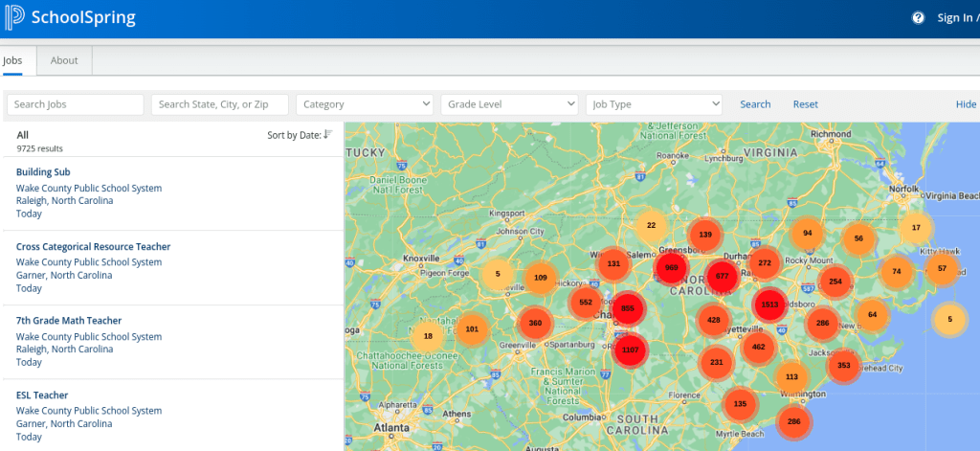Expand the Category dropdown
This screenshot has width=980, height=451.
(x=365, y=104)
